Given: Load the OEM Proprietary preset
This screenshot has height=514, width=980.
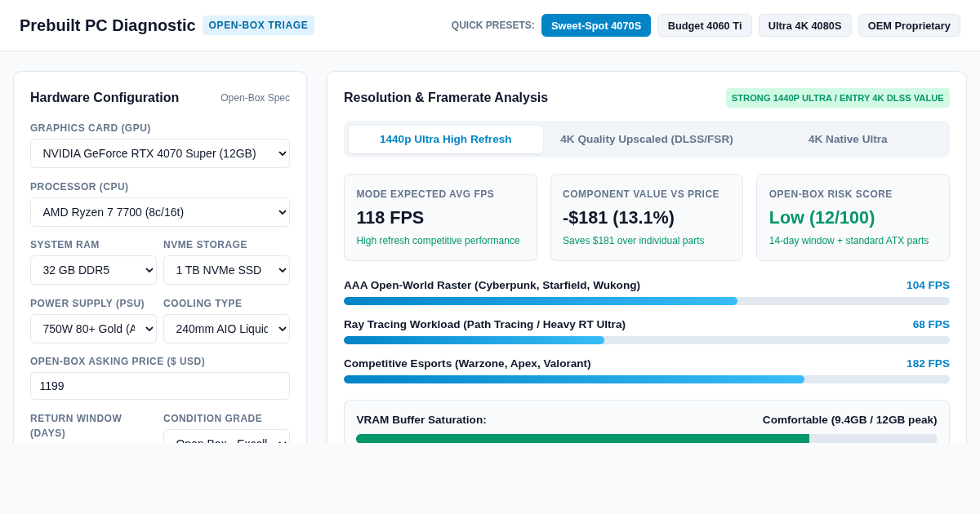Looking at the screenshot, I should [x=909, y=25].
